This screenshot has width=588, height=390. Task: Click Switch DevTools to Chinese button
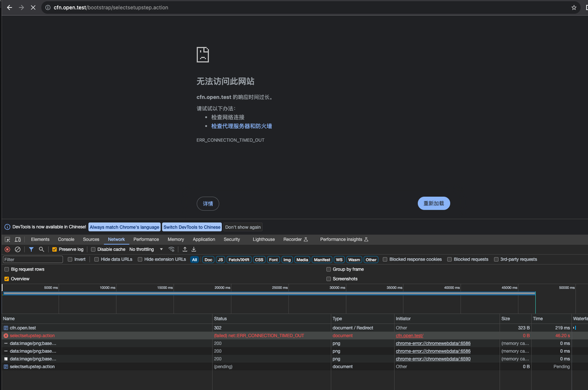pos(192,227)
